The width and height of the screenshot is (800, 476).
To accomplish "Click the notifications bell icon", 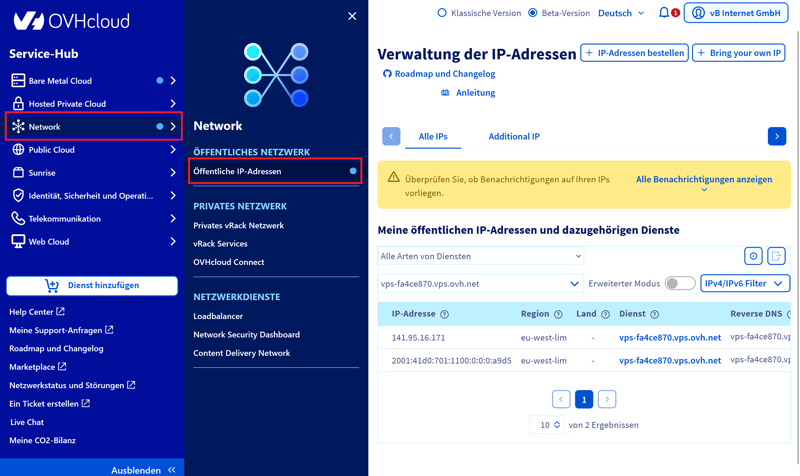I will click(x=664, y=13).
